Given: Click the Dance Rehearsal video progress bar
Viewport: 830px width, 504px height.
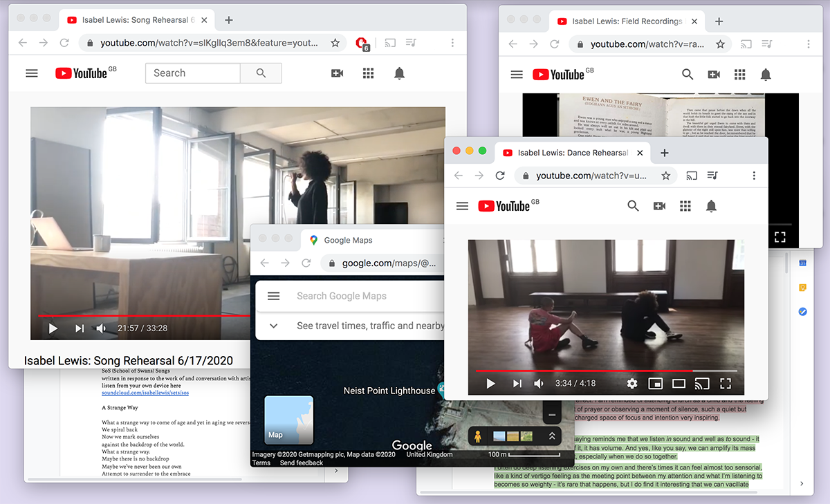Looking at the screenshot, I should click(x=606, y=371).
